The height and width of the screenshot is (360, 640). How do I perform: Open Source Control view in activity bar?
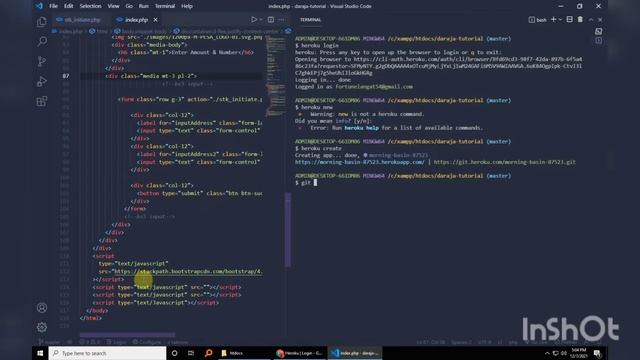click(x=42, y=61)
